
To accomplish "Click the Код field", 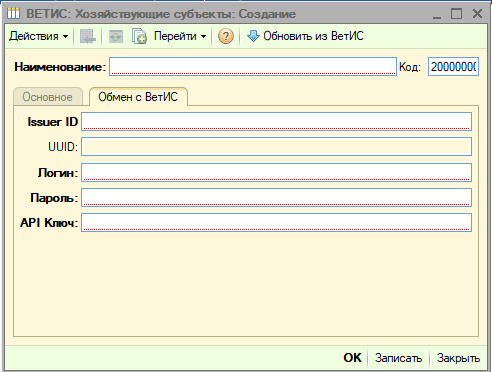I will point(453,67).
